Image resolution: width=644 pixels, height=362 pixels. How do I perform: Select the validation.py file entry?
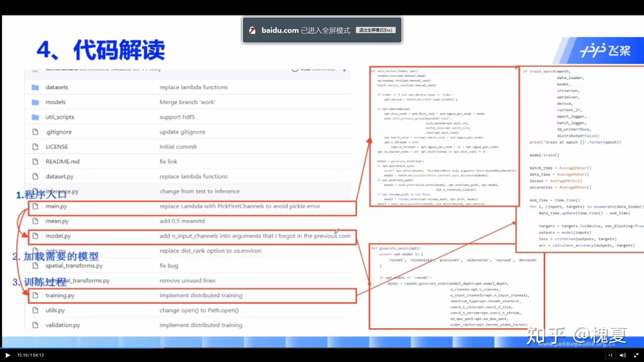pos(63,325)
